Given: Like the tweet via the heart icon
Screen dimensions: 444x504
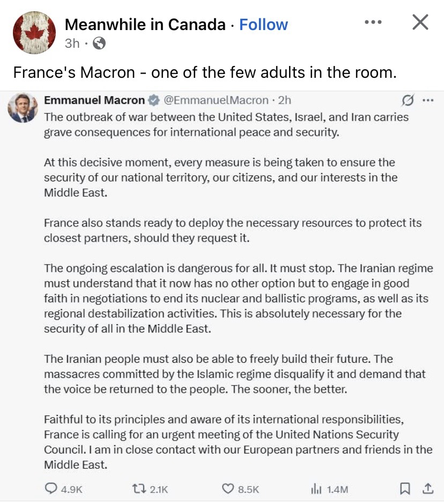Looking at the screenshot, I should click(228, 488).
